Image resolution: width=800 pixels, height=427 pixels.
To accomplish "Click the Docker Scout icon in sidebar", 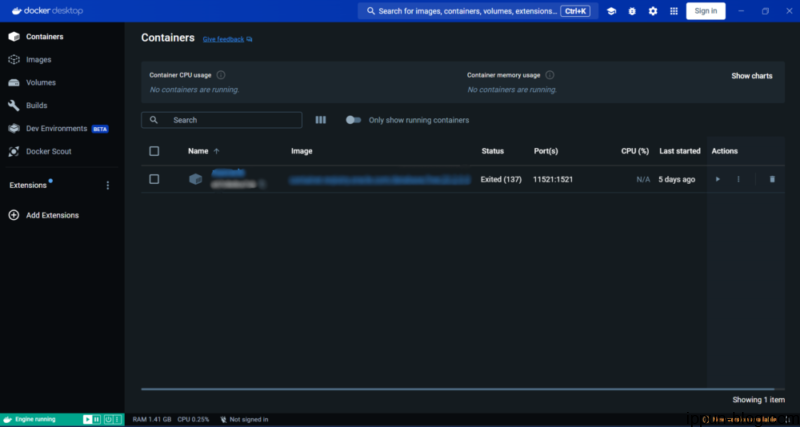I will (x=14, y=152).
